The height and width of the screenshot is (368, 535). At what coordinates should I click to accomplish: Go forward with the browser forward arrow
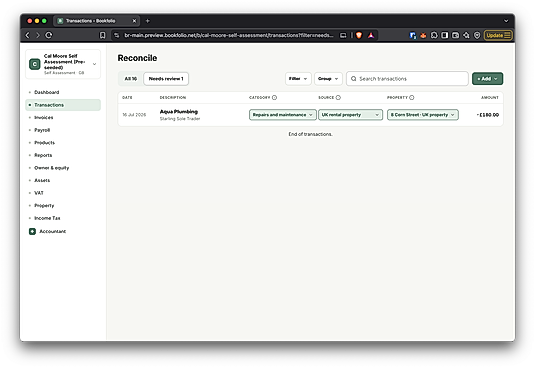[38, 35]
